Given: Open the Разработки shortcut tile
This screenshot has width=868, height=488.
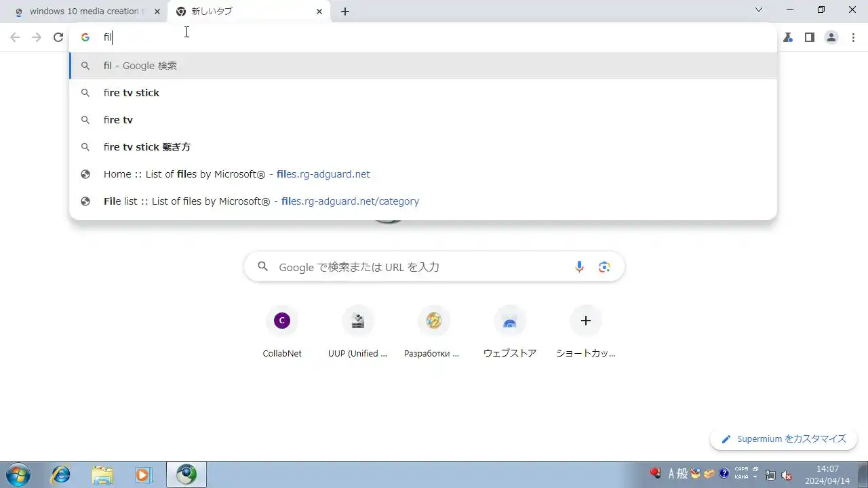Looking at the screenshot, I should tap(434, 331).
